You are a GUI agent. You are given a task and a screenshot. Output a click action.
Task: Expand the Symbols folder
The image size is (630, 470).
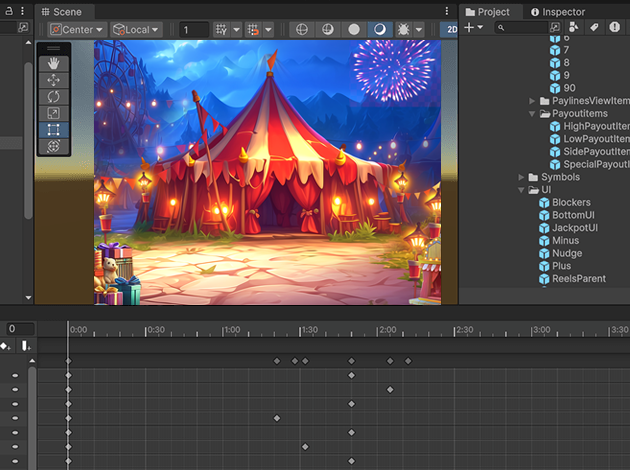[521, 177]
